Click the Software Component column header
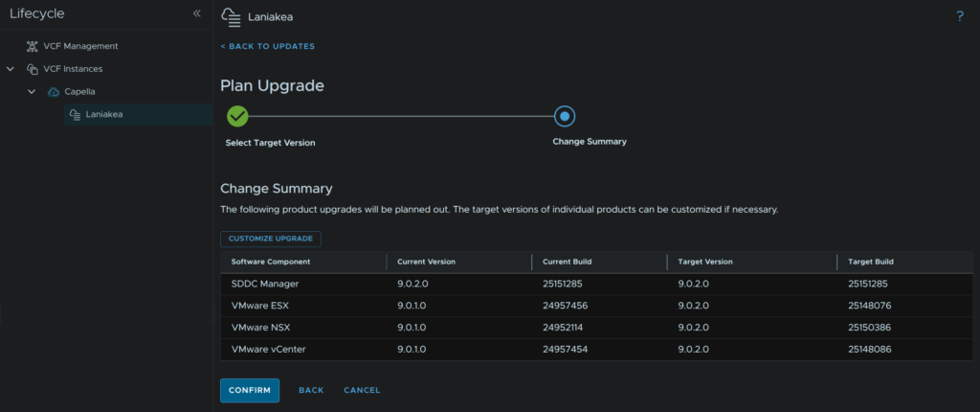 pyautogui.click(x=271, y=262)
